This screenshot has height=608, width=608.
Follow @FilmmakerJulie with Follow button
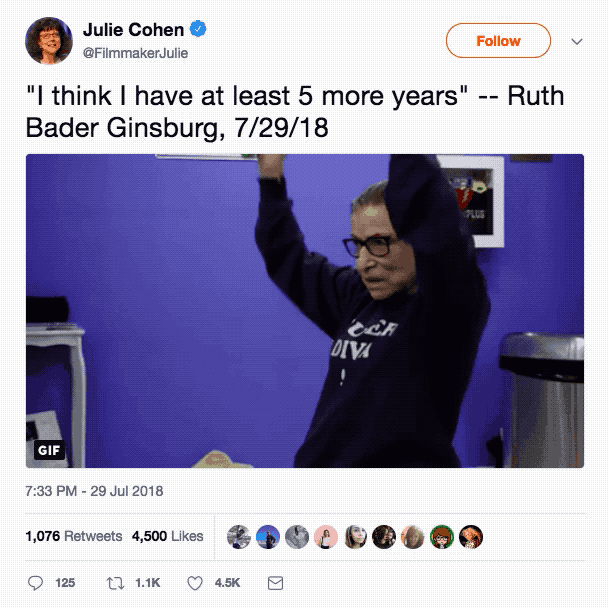pos(498,41)
